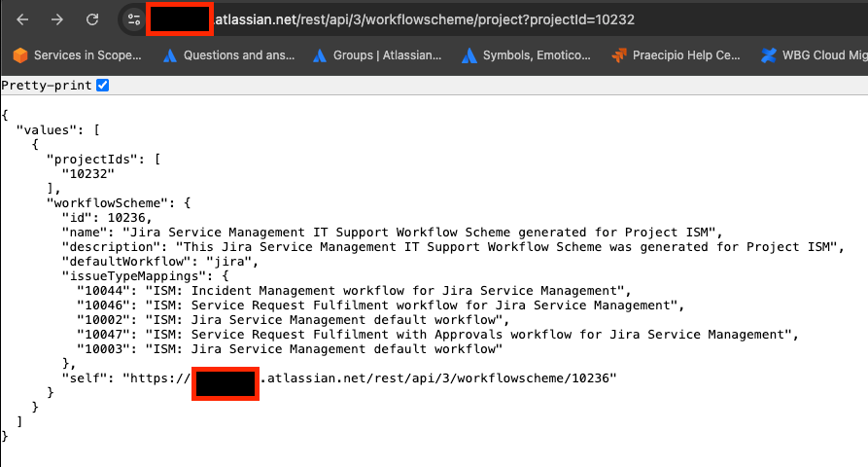Screen dimensions: 868x467
Task: Click the browser forward arrow
Action: pos(57,19)
